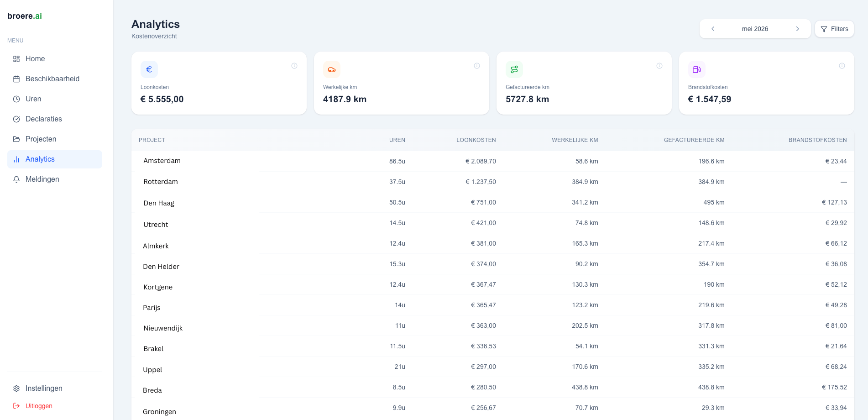Viewport: 868px width, 420px height.
Task: Click Rotterdam's dash brandstofkosten cell
Action: [844, 182]
